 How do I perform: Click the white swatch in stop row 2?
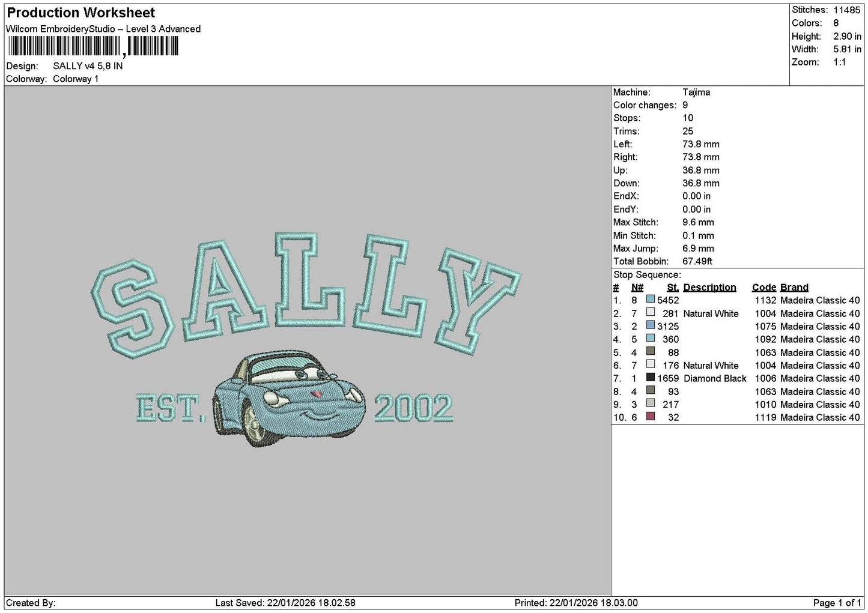click(x=651, y=312)
